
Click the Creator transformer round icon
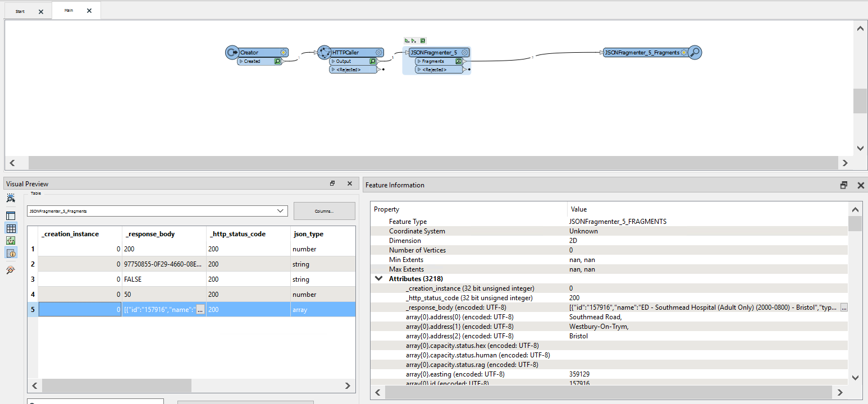[x=232, y=53]
